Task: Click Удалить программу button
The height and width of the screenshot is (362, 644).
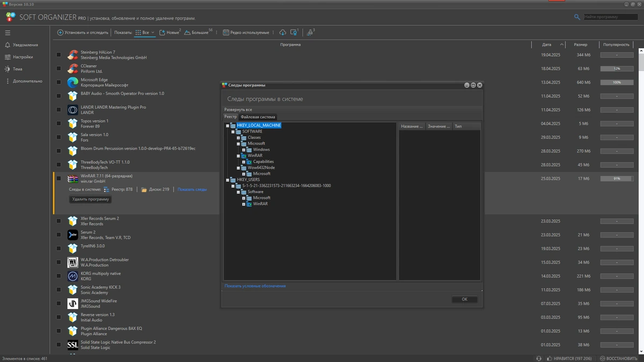Action: (x=91, y=200)
